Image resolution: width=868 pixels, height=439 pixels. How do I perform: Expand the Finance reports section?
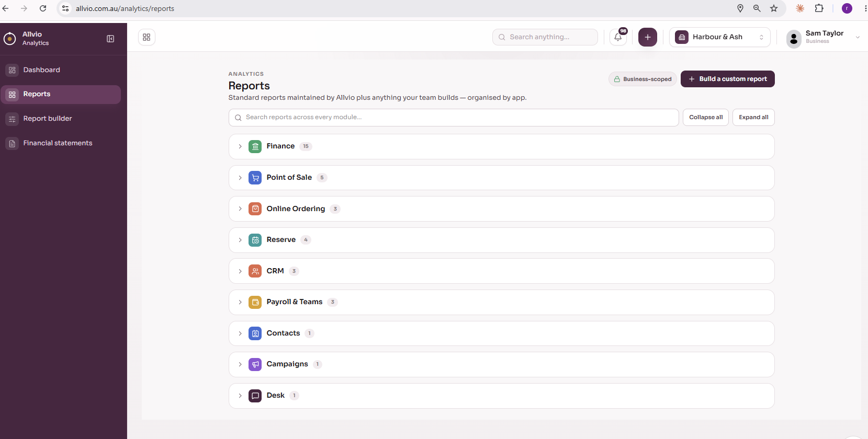[240, 146]
